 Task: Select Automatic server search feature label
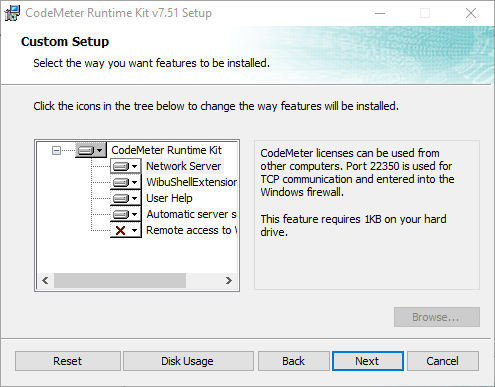click(x=192, y=214)
